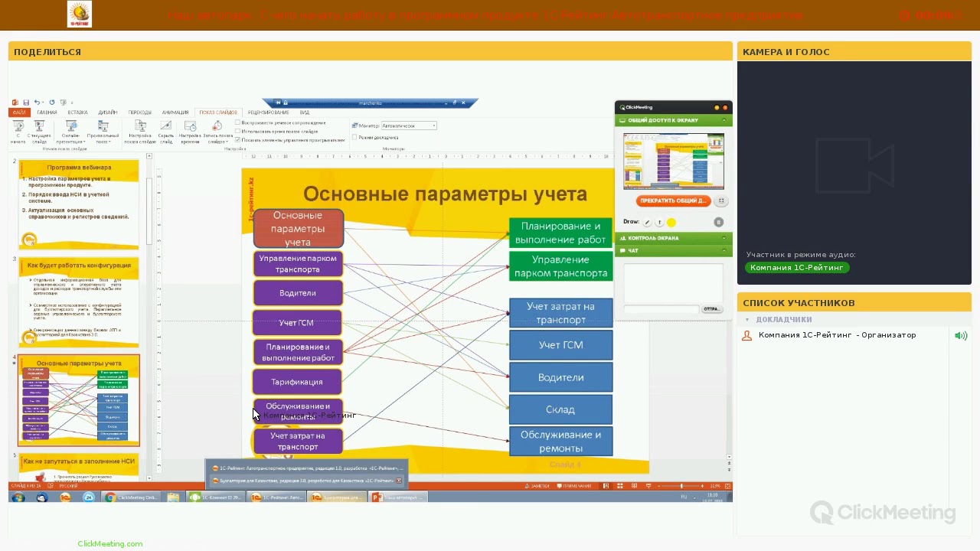Select the Draw pointer arrow tool

(659, 223)
